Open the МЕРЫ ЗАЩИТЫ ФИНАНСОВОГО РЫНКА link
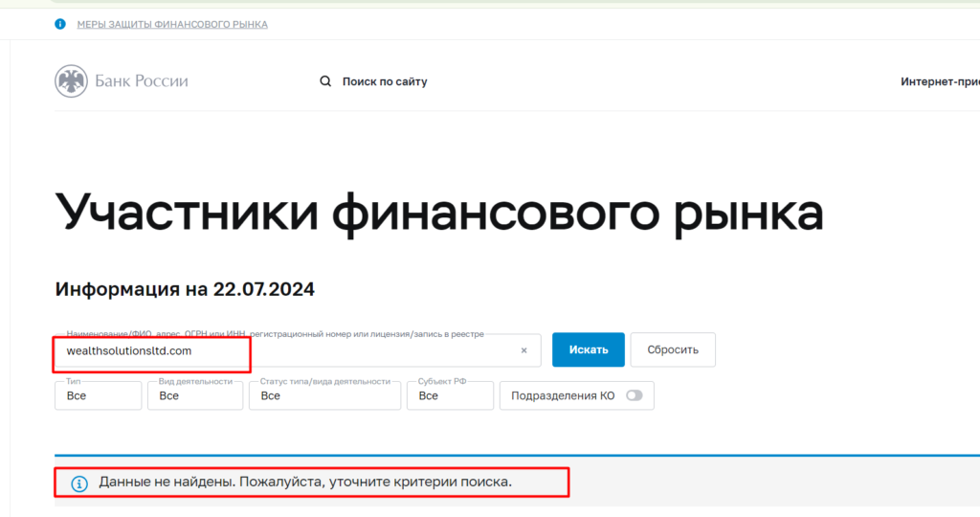The width and height of the screenshot is (980, 517). click(172, 24)
